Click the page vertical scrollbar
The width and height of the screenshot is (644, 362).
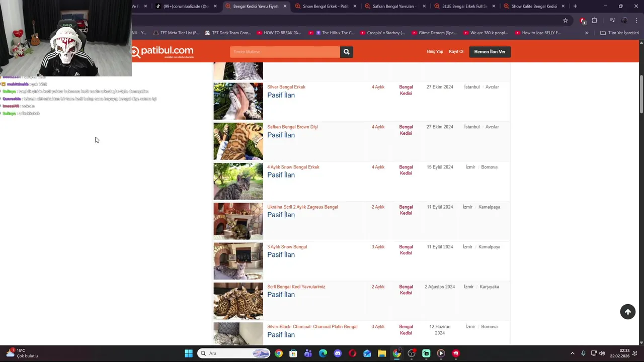641,94
